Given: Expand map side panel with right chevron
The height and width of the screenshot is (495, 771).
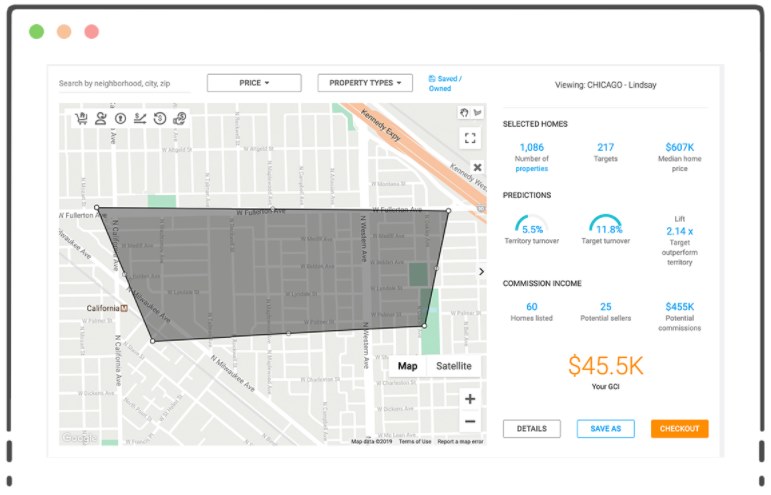Looking at the screenshot, I should coord(481,271).
